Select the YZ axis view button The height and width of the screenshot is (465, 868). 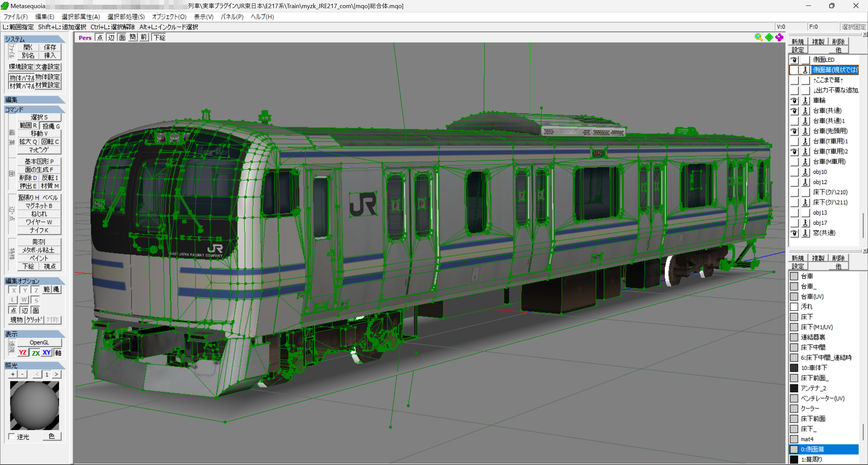coord(23,353)
